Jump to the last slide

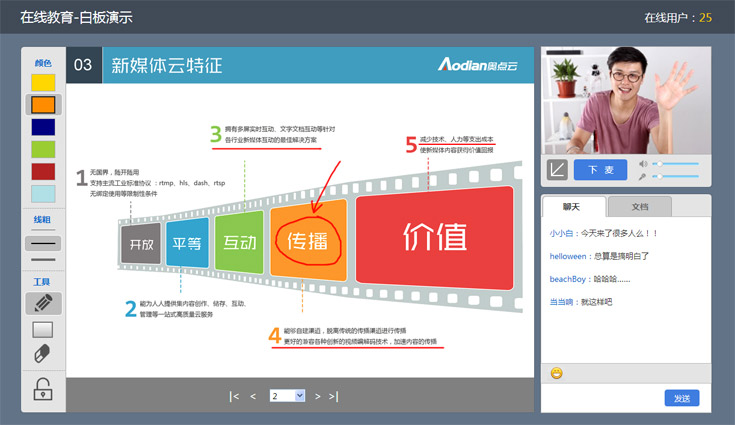[333, 396]
